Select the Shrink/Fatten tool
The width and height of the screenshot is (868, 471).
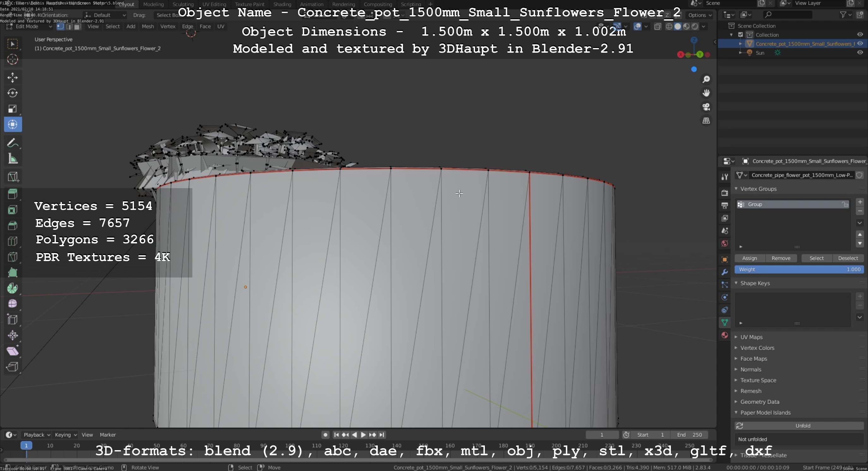pos(12,335)
